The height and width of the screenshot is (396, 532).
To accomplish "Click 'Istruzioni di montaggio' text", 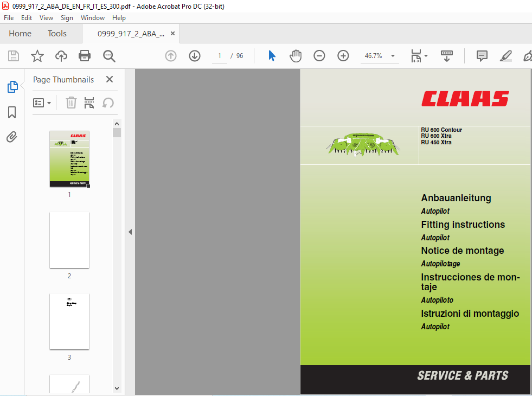I will coord(470,313).
